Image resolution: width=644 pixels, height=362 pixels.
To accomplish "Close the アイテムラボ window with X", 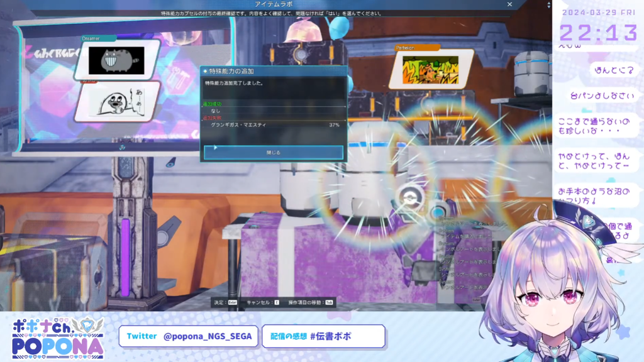I will tap(509, 4).
